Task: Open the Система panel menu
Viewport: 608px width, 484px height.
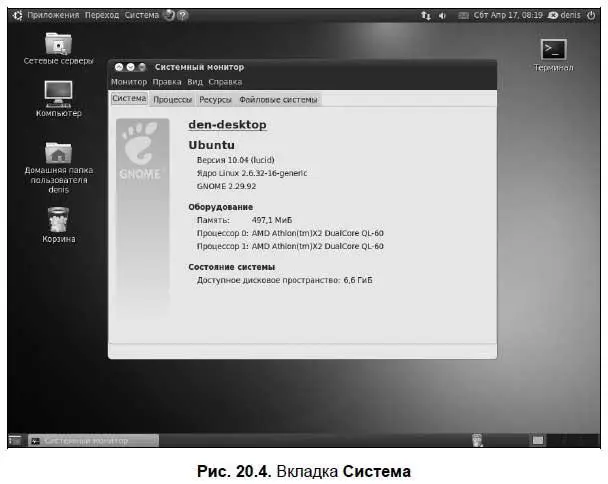Action: (x=142, y=15)
